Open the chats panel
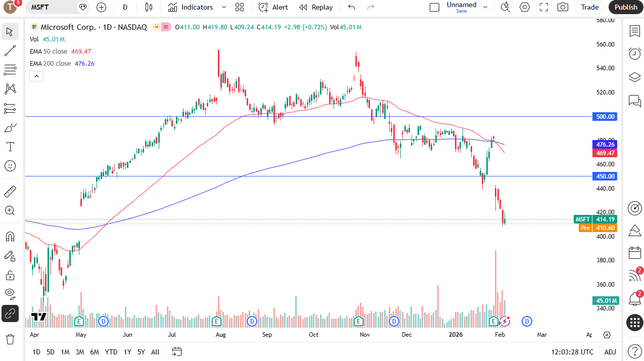 click(x=634, y=100)
